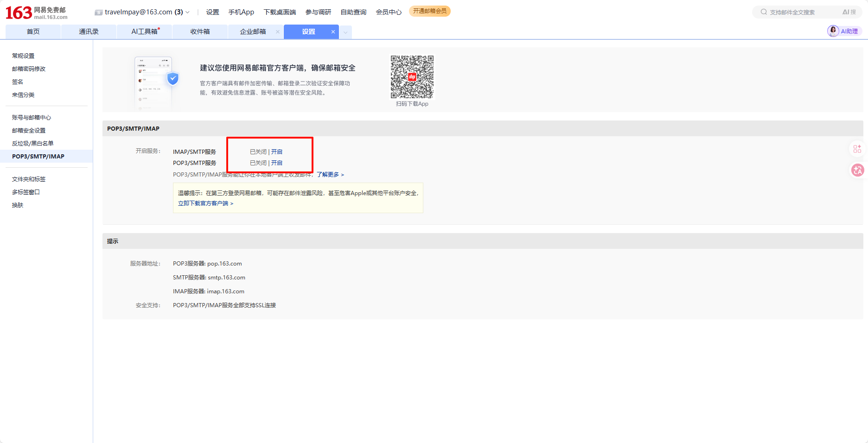Screen dimensions: 868x443
Task: Click the floating AI apps grid icon
Action: point(857,149)
